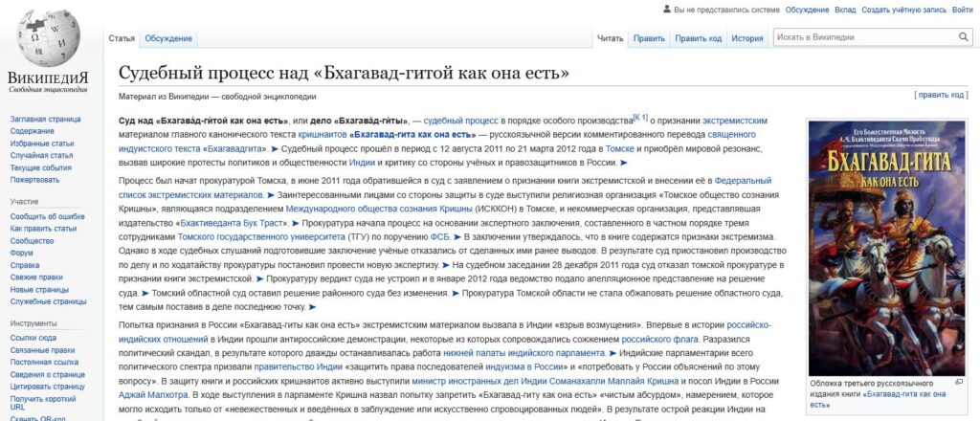Open «Избранные статьи» sidebar link
The width and height of the screenshot is (980, 421).
coord(42,143)
